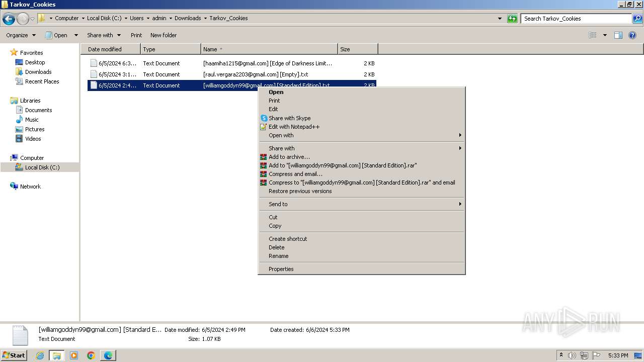This screenshot has height=362, width=644.
Task: Choose Print in context menu
Action: tap(361, 101)
